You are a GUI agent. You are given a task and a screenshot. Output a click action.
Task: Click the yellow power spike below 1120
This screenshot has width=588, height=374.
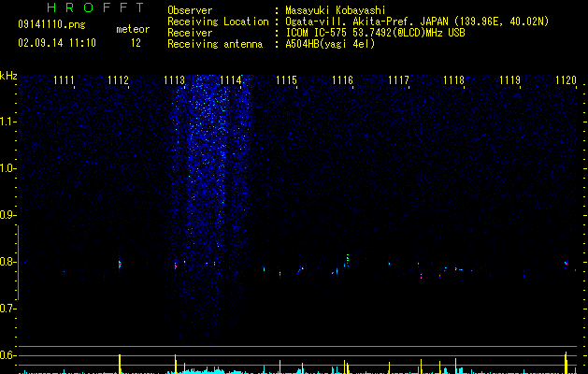pos(566,363)
